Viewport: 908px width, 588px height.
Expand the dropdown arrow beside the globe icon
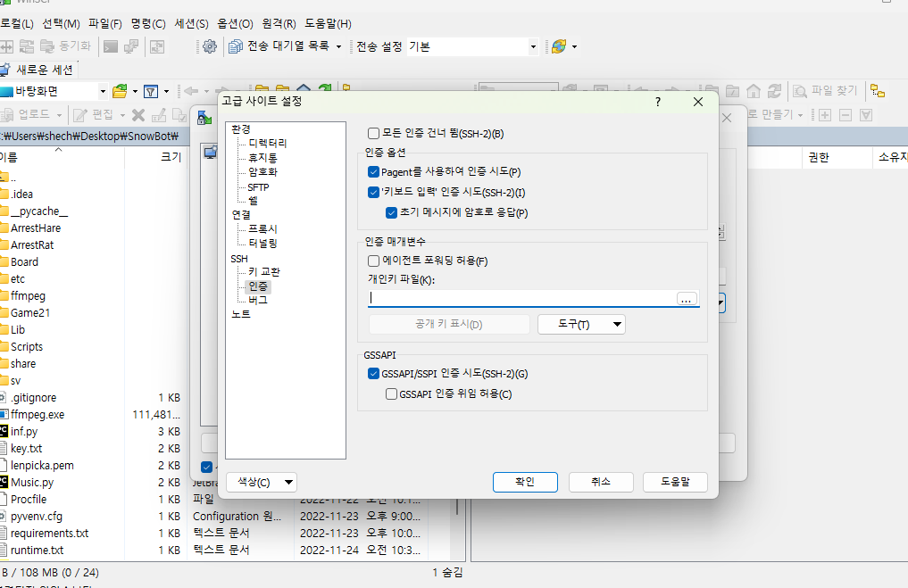(574, 47)
